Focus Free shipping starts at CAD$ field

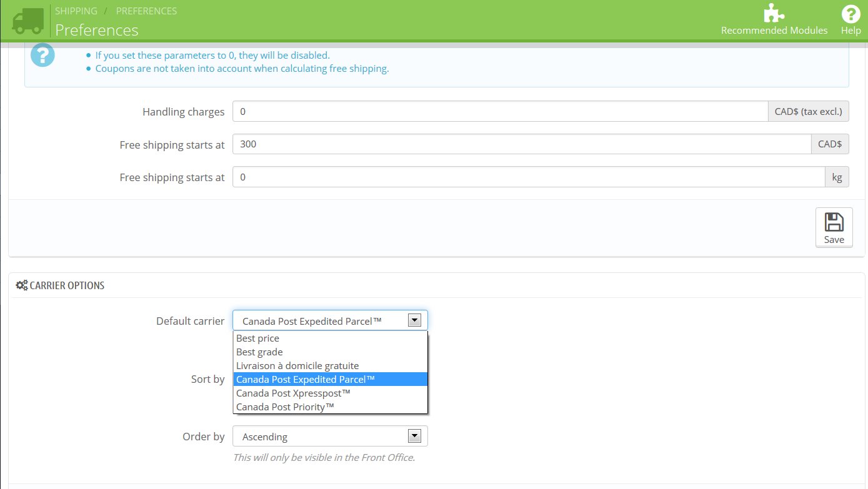[x=522, y=144]
